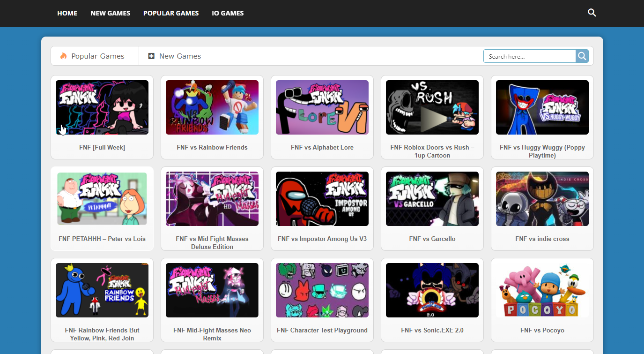Click the 'FNF vs indie cross' title link
This screenshot has height=354, width=644.
click(x=542, y=239)
